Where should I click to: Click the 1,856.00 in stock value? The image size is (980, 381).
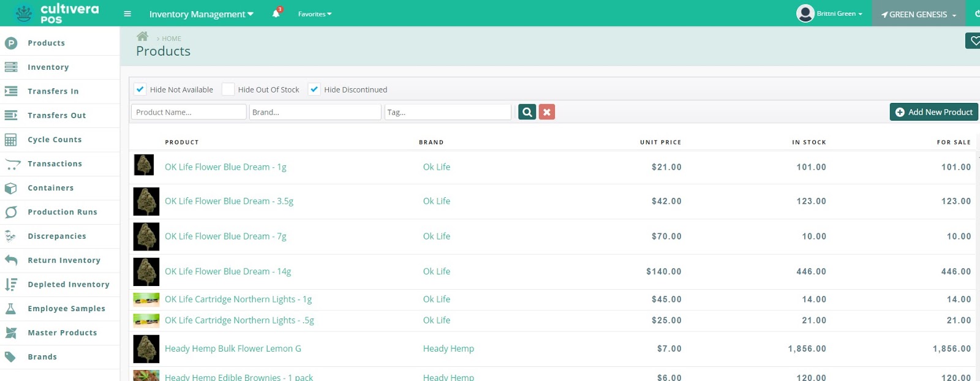807,349
